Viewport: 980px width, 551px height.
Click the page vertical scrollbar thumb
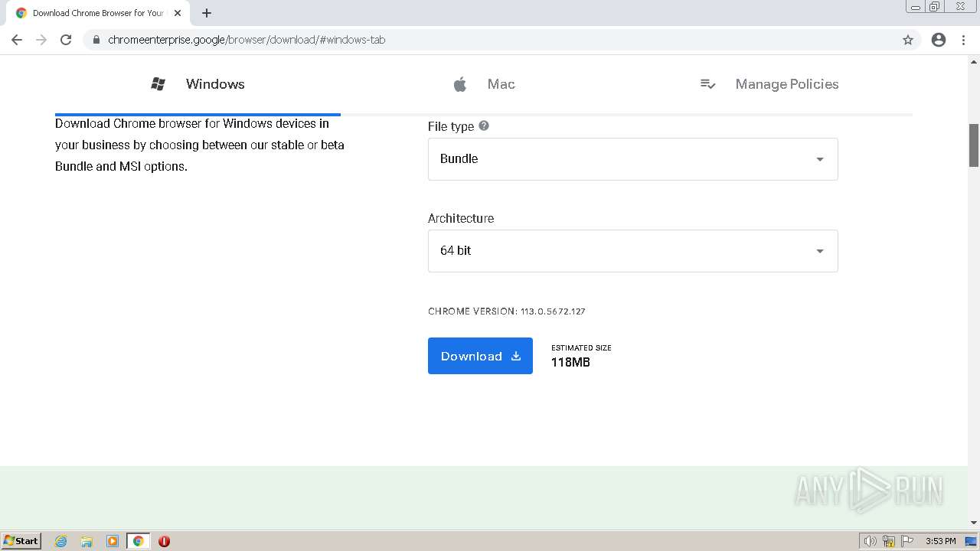[974, 145]
